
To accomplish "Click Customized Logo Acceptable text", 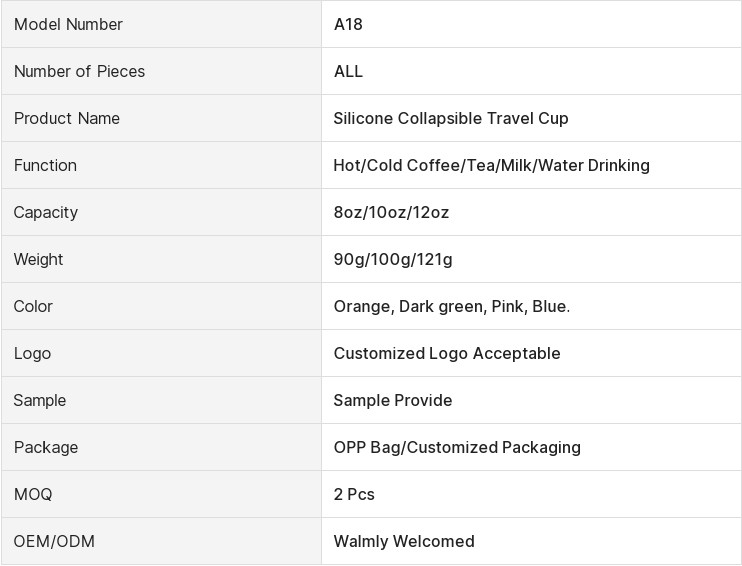I will tap(447, 353).
